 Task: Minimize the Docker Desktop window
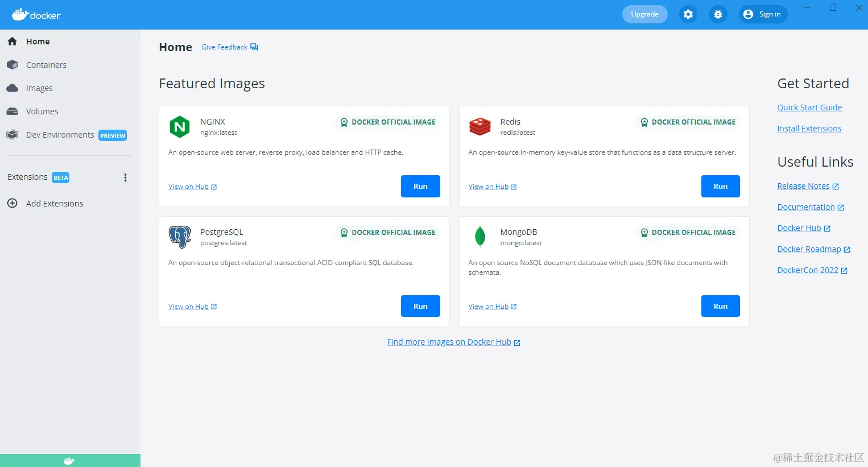coord(807,7)
